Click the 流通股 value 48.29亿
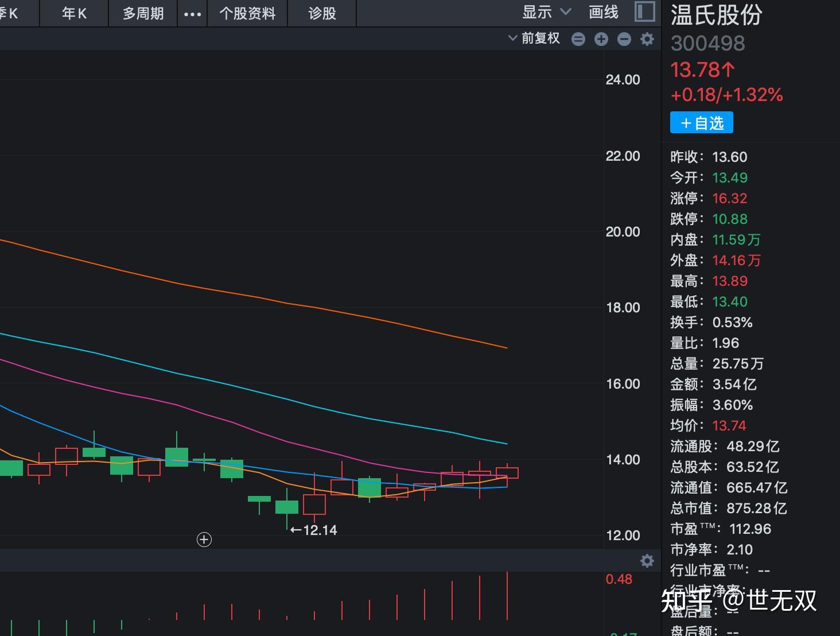 [x=753, y=446]
